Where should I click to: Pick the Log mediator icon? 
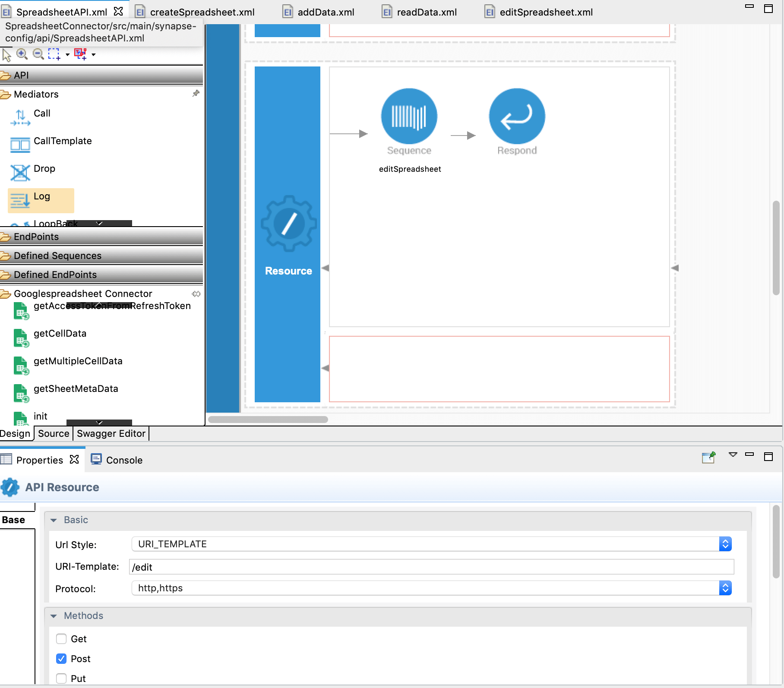tap(20, 200)
